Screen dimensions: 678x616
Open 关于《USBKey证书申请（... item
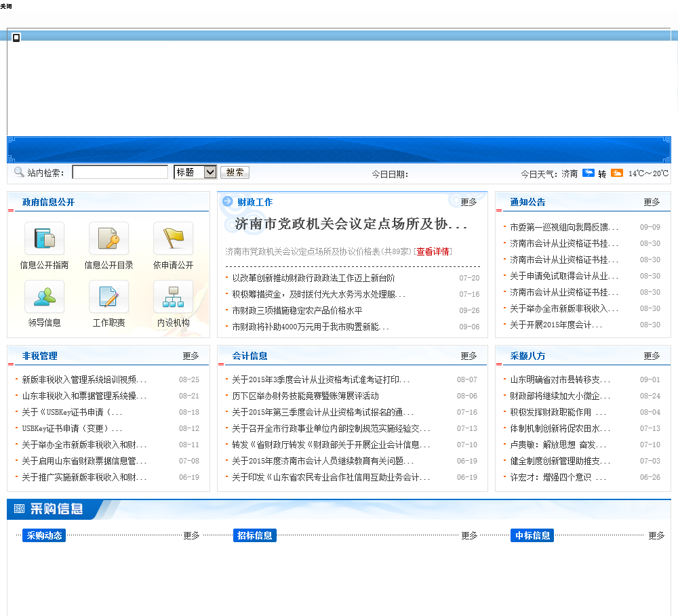pyautogui.click(x=73, y=412)
